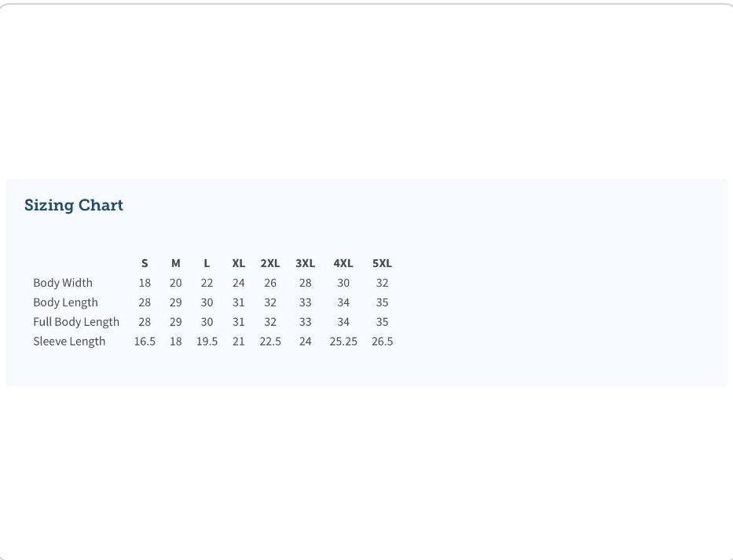The width and height of the screenshot is (733, 560).
Task: Click Body Width value 18 for S
Action: [x=145, y=283]
